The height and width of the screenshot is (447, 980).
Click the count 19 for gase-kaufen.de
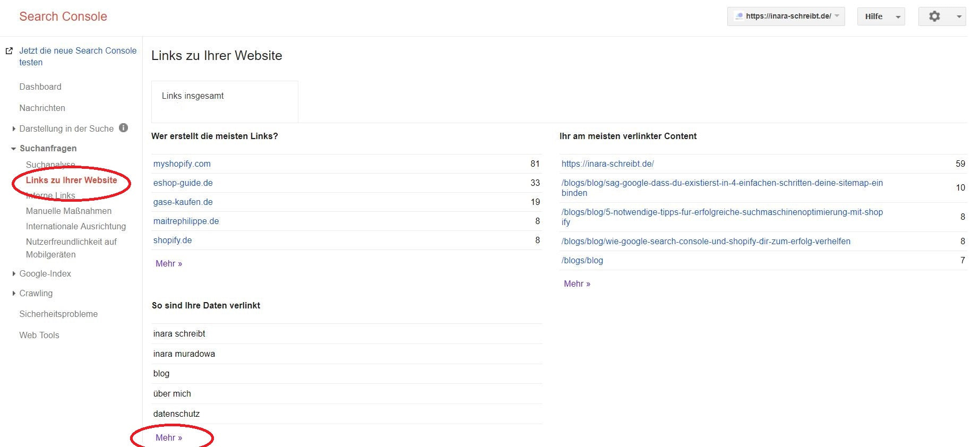pos(535,202)
